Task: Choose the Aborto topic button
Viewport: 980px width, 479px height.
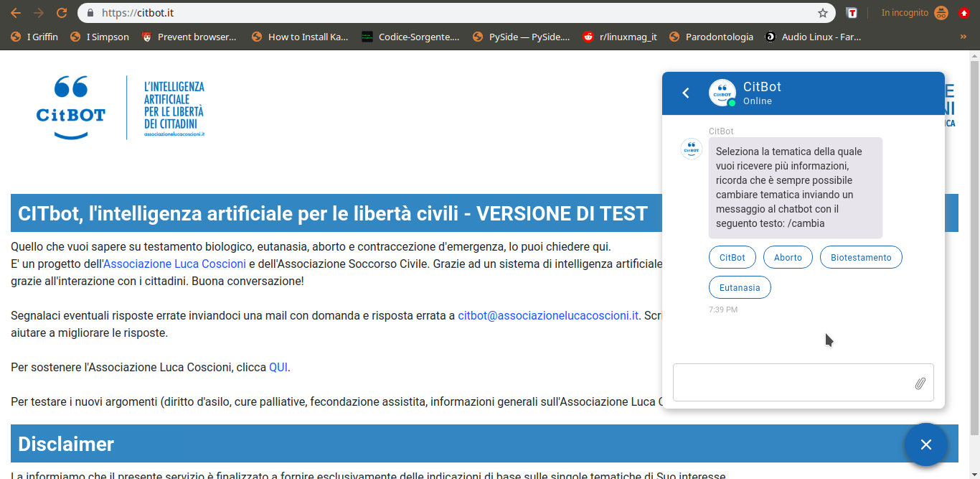Action: (x=788, y=257)
